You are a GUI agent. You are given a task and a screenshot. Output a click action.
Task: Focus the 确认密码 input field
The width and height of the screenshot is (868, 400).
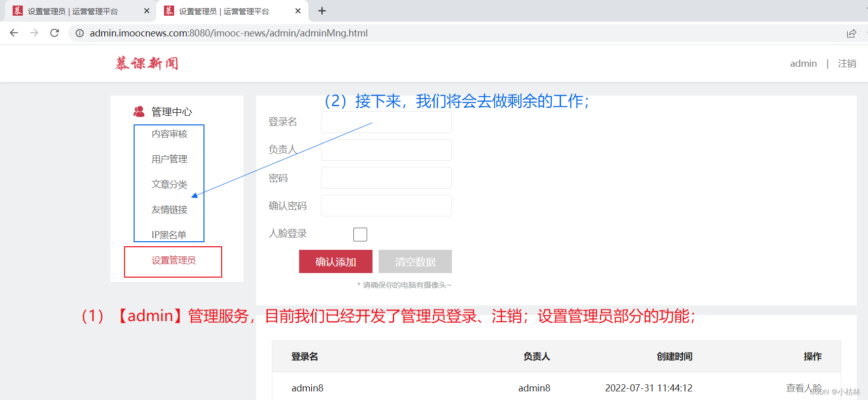click(386, 206)
